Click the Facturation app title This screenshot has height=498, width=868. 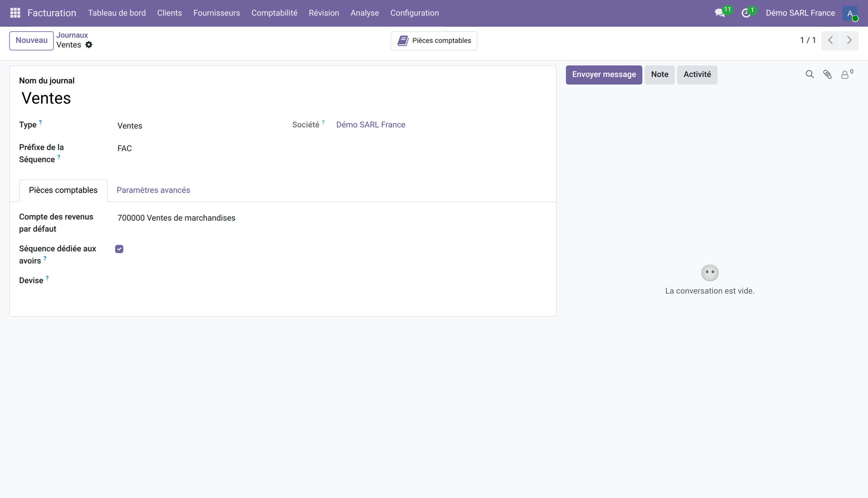52,13
